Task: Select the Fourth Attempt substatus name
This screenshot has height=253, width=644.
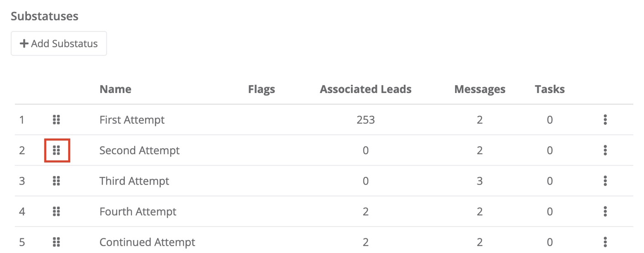Action: (x=138, y=212)
